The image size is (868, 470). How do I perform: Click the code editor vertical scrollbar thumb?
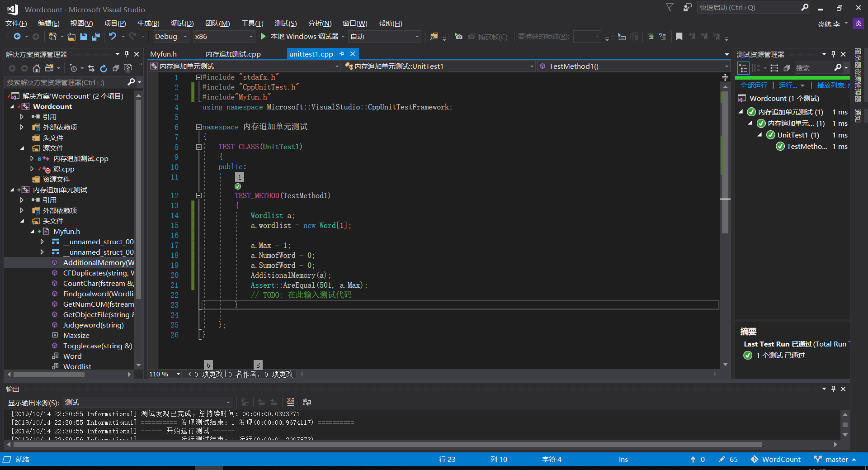coord(725,162)
